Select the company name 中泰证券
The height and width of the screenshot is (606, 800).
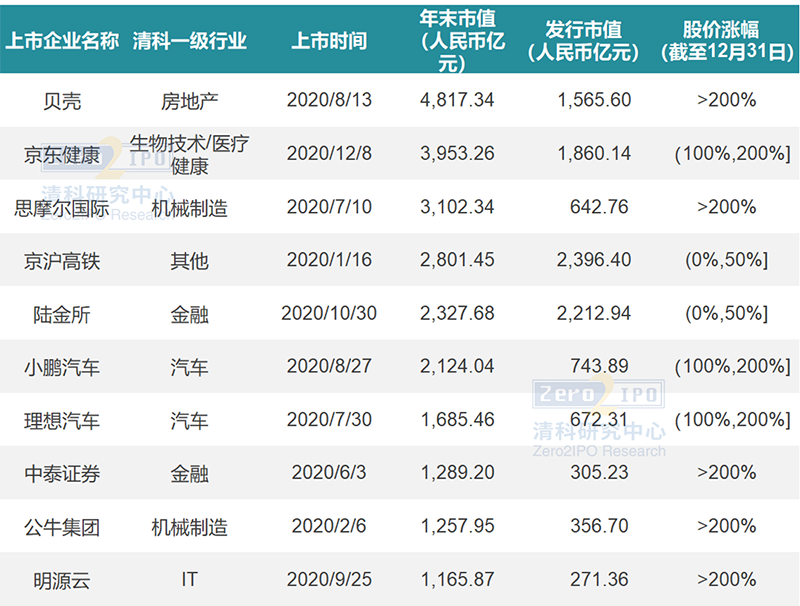pos(62,474)
